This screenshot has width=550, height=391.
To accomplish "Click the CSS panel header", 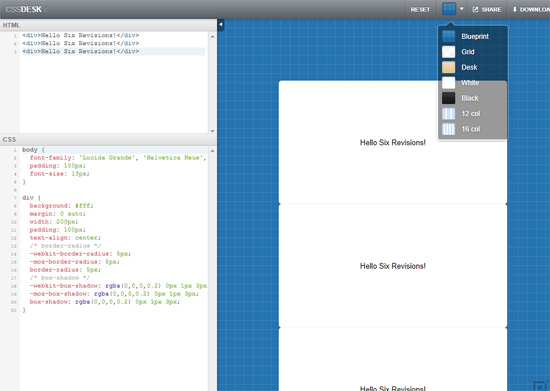I will click(x=108, y=140).
